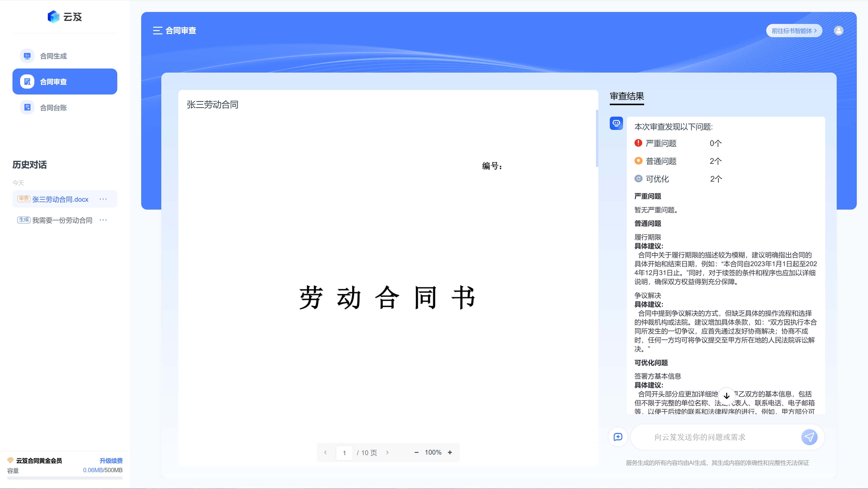Go to previous document page arrow
This screenshot has height=489, width=868.
[326, 453]
